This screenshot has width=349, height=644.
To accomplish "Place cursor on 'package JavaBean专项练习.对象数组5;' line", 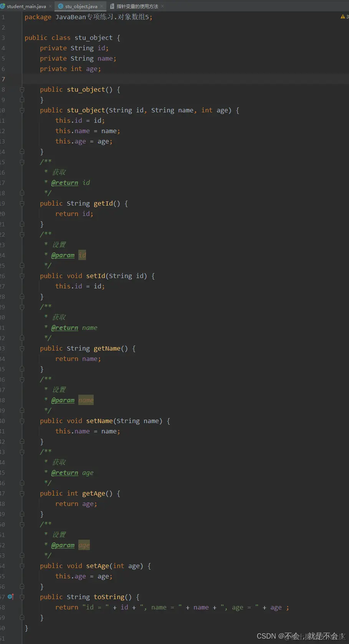I will coord(88,17).
